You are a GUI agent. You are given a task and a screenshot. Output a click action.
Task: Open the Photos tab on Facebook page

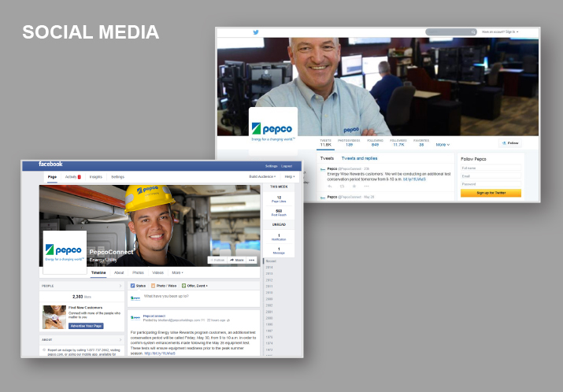[x=138, y=273]
